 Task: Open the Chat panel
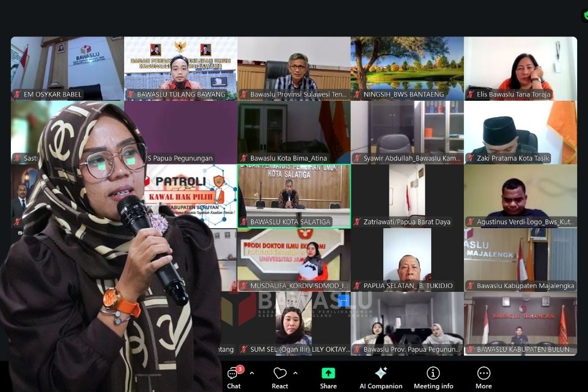tap(234, 377)
